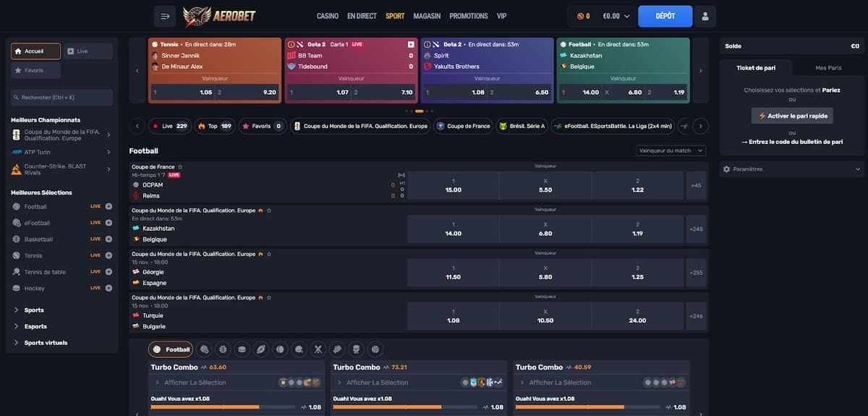Screen dimensions: 868x416
Task: Open video stream icon on Dota 2 BB Team card
Action: click(x=411, y=44)
